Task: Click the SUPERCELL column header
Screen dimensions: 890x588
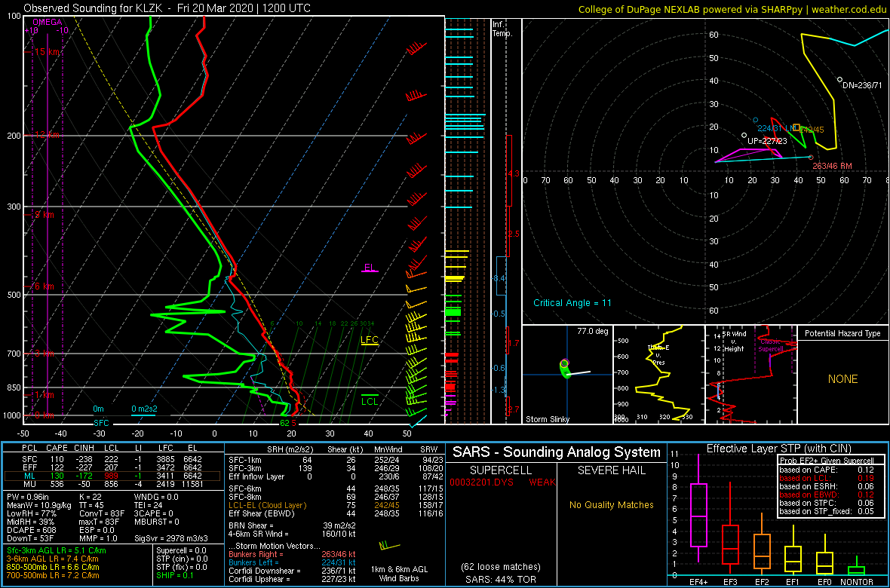Action: pyautogui.click(x=502, y=471)
